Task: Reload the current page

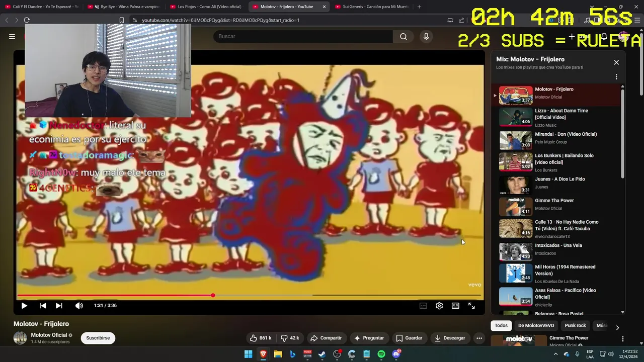Action: pos(27,20)
